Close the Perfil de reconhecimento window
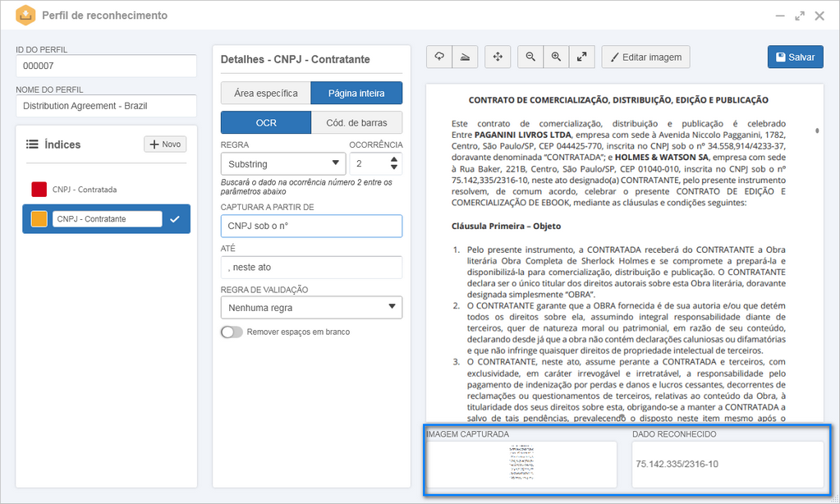The width and height of the screenshot is (840, 504). click(x=819, y=16)
